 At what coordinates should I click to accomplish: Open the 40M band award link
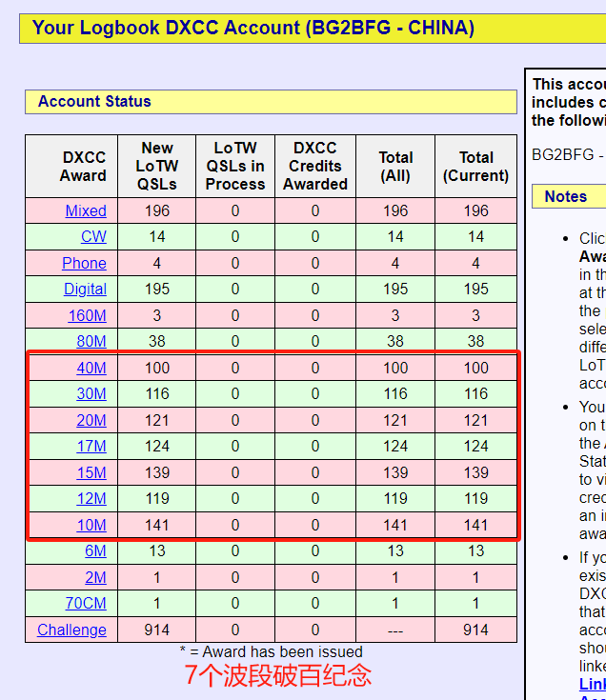coord(91,368)
